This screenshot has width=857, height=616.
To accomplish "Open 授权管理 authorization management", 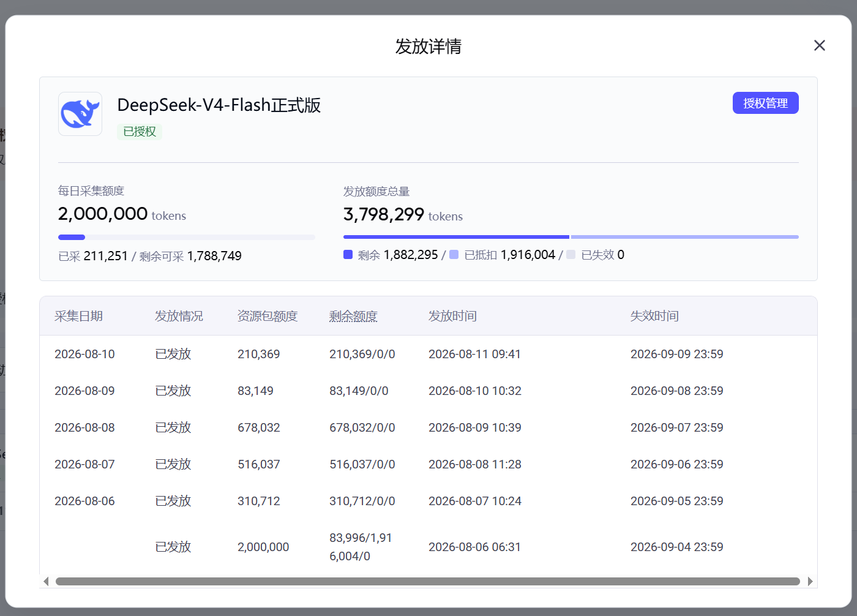I will (x=765, y=103).
